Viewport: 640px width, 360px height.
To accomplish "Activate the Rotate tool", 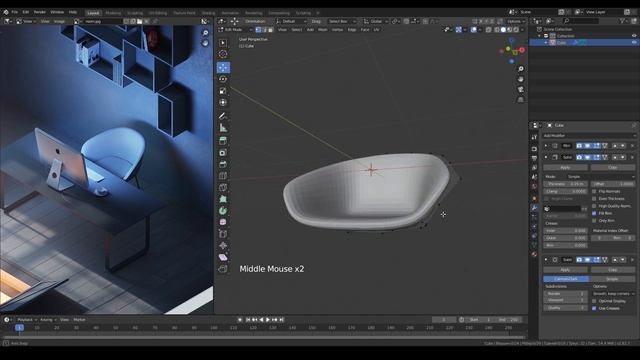I will (x=223, y=79).
